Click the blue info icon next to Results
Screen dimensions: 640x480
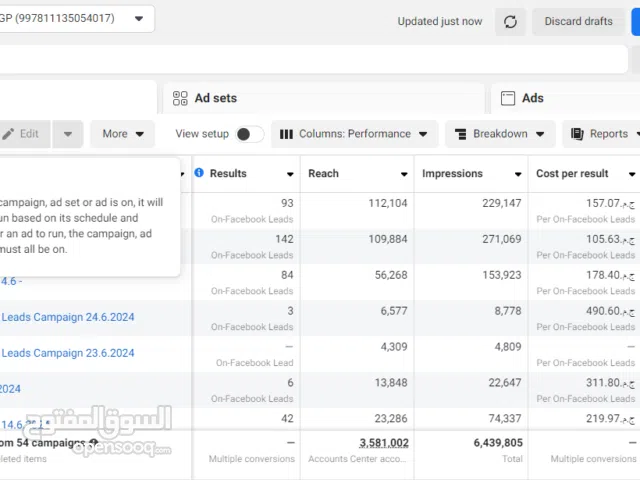(199, 173)
